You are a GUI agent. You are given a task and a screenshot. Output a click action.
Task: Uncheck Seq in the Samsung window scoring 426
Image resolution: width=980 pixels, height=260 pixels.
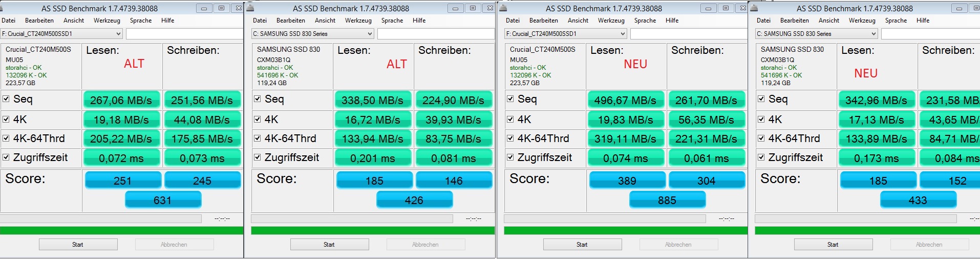(258, 98)
